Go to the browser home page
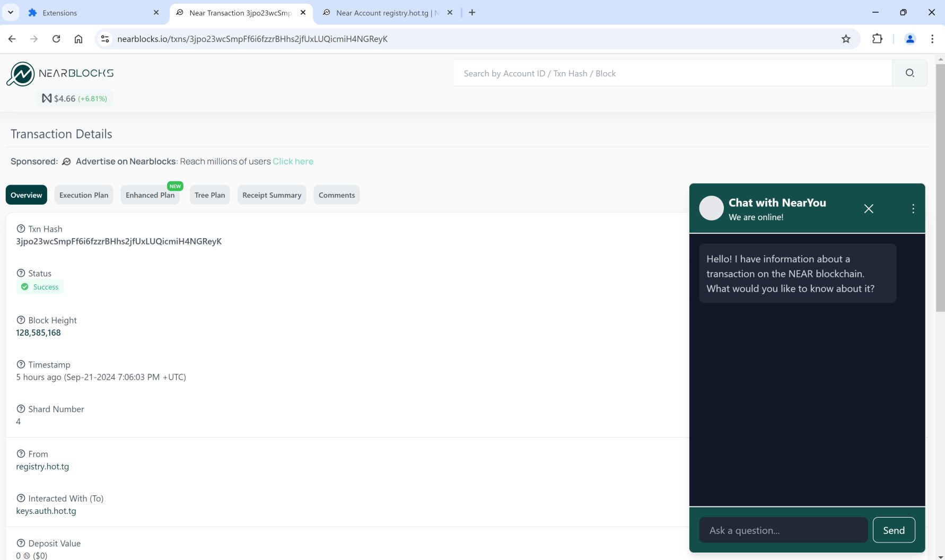The width and height of the screenshot is (945, 560). point(78,39)
